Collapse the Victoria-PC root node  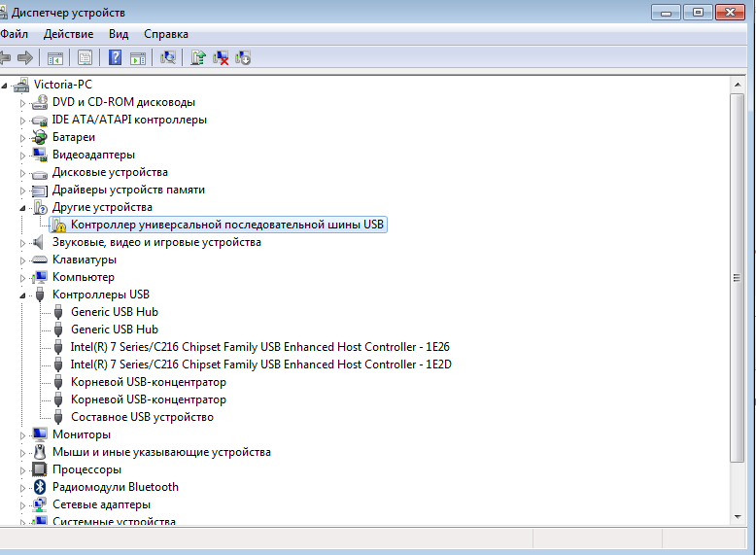tap(6, 85)
